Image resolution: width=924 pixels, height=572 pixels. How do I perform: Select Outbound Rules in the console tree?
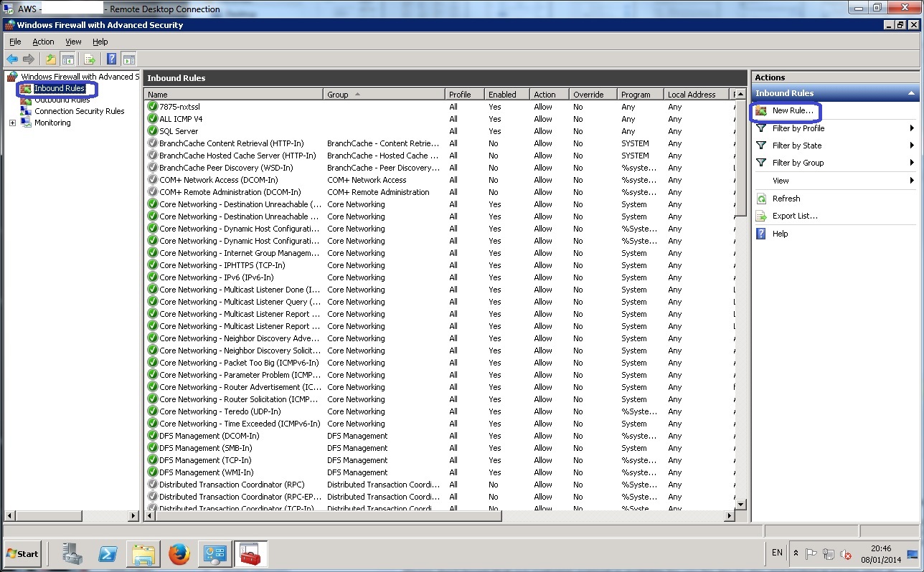pyautogui.click(x=62, y=100)
